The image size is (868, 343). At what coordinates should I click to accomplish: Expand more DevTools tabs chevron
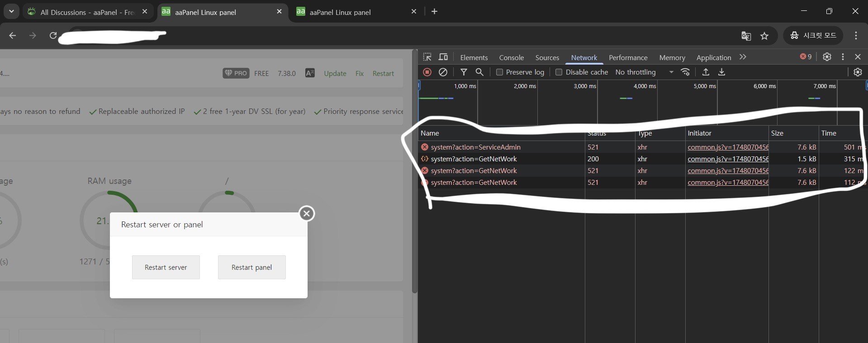(743, 57)
